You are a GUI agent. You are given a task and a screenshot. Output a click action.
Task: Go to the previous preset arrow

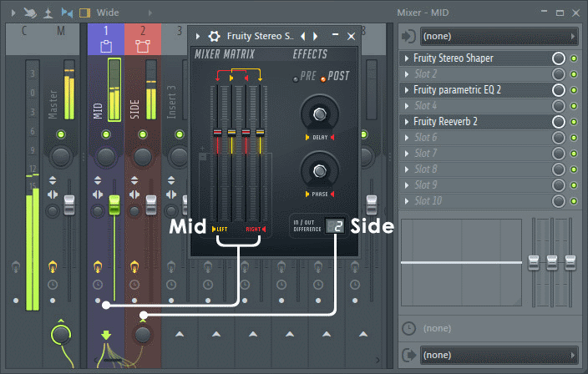click(303, 36)
